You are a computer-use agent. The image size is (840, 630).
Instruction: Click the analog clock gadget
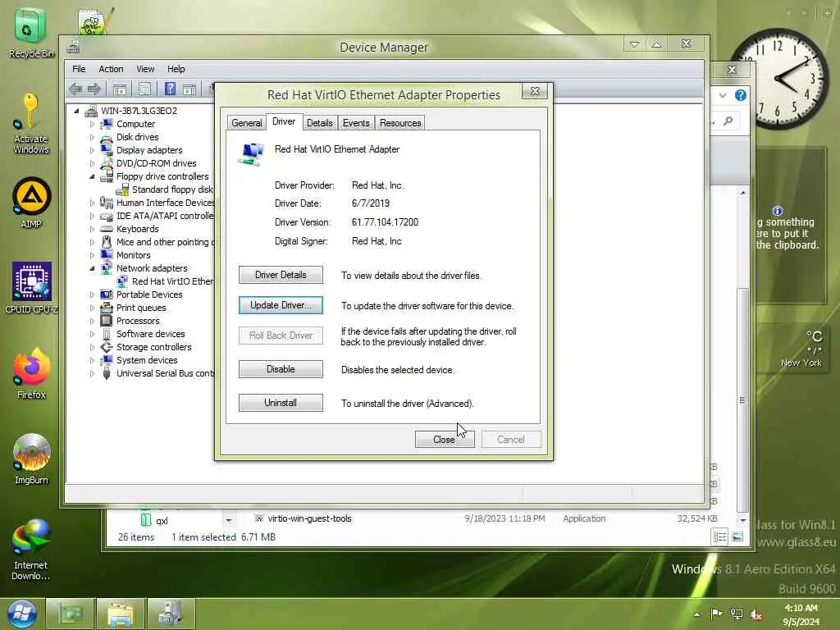(x=778, y=79)
